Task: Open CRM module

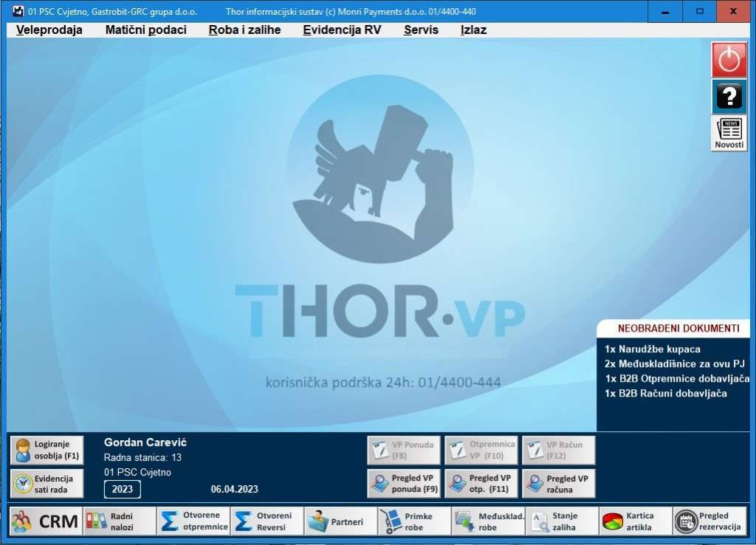Action: 46,521
